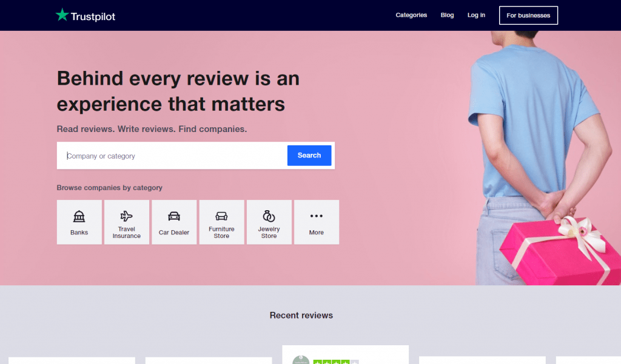Click the Furniture Store label text
Screen dimensions: 621x364
221,232
